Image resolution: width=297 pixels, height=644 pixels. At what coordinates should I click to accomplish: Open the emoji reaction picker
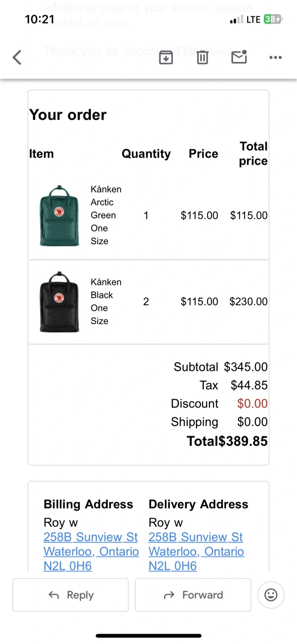coord(271,595)
